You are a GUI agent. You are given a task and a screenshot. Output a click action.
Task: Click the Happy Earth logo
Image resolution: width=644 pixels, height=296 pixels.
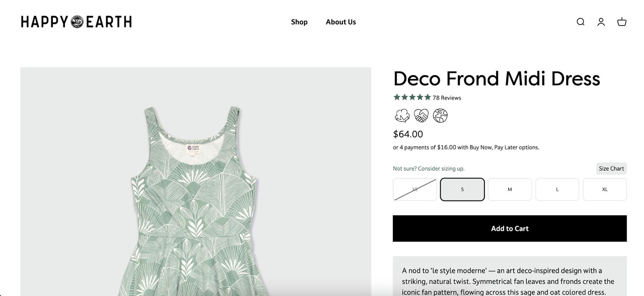pyautogui.click(x=76, y=22)
